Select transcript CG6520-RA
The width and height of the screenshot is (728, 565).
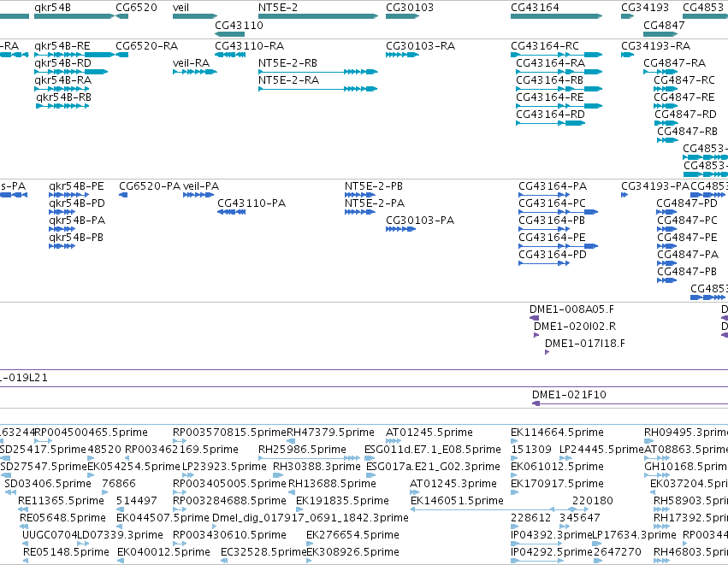point(147,46)
